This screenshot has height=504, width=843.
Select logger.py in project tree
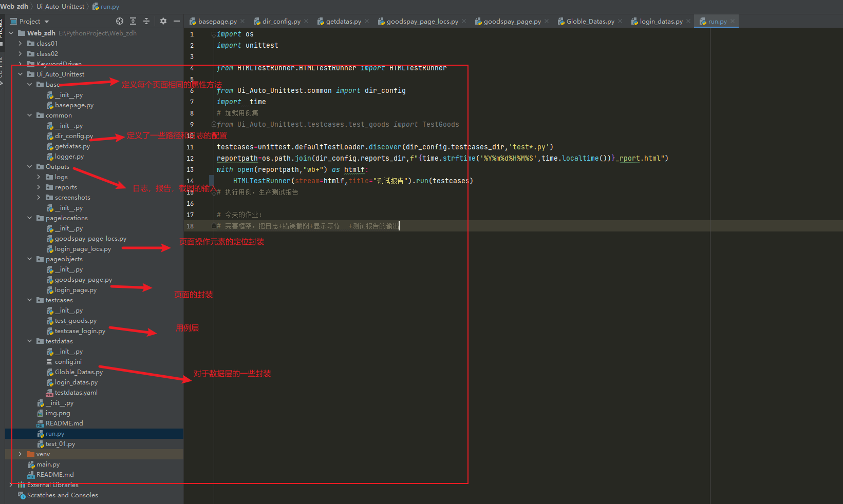(x=69, y=157)
